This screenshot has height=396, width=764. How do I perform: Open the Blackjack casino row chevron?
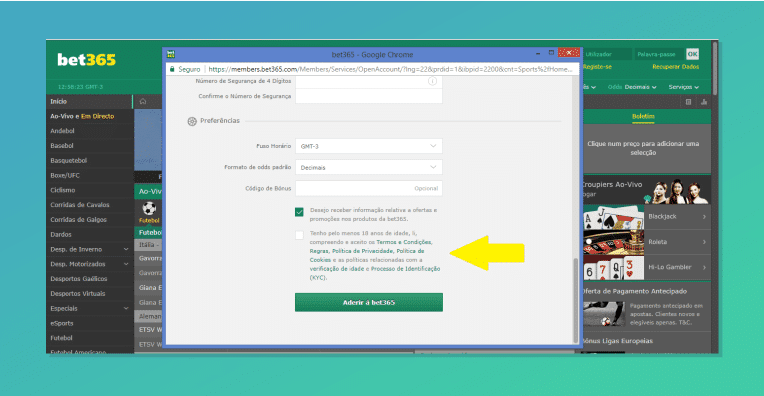click(x=704, y=216)
